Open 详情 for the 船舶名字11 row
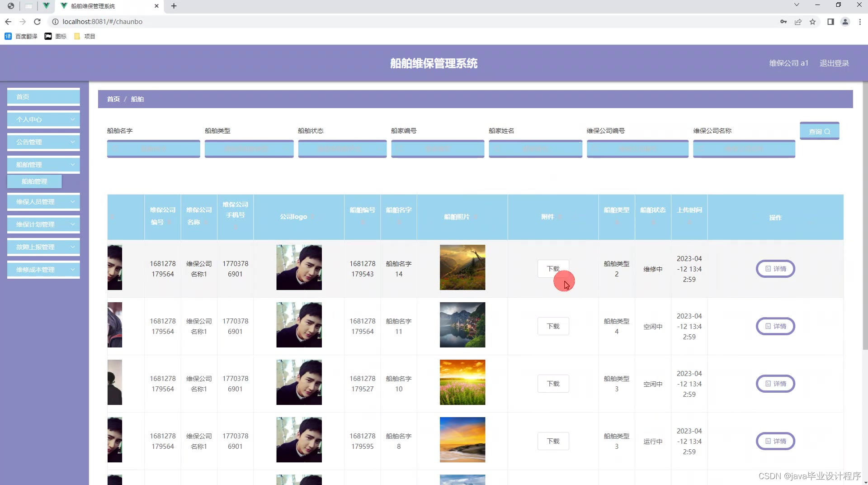 775,326
